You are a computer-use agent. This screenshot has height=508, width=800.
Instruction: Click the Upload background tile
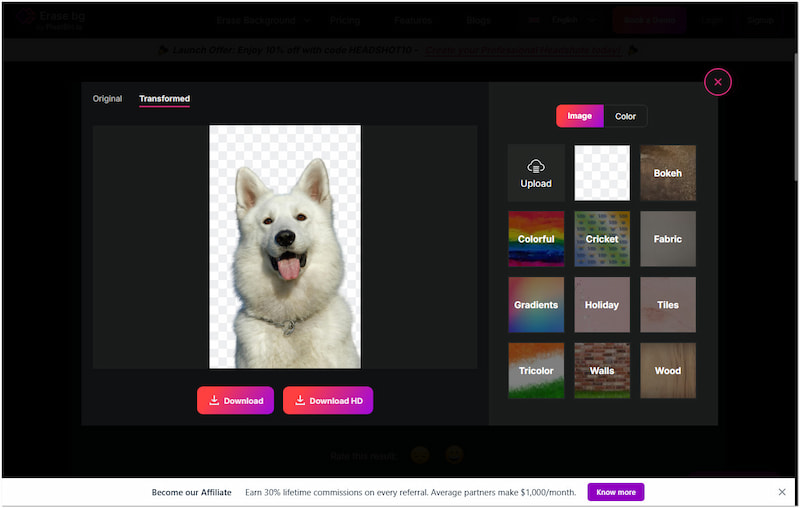[536, 173]
